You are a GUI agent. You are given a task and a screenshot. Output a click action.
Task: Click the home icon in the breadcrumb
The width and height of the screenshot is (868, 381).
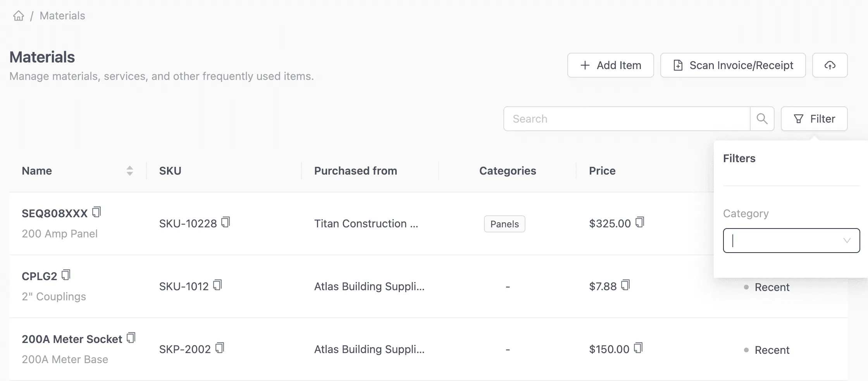click(x=19, y=16)
